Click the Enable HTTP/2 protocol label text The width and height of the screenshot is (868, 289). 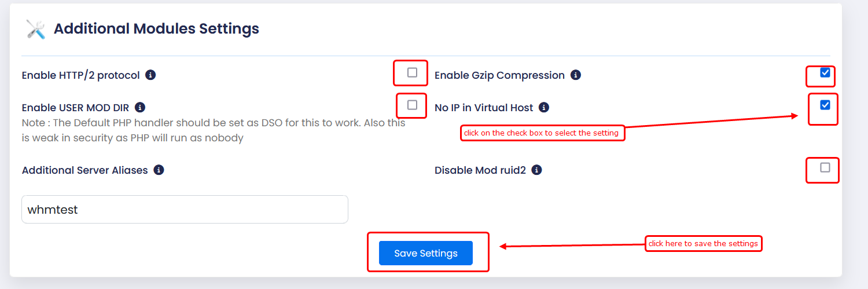80,75
